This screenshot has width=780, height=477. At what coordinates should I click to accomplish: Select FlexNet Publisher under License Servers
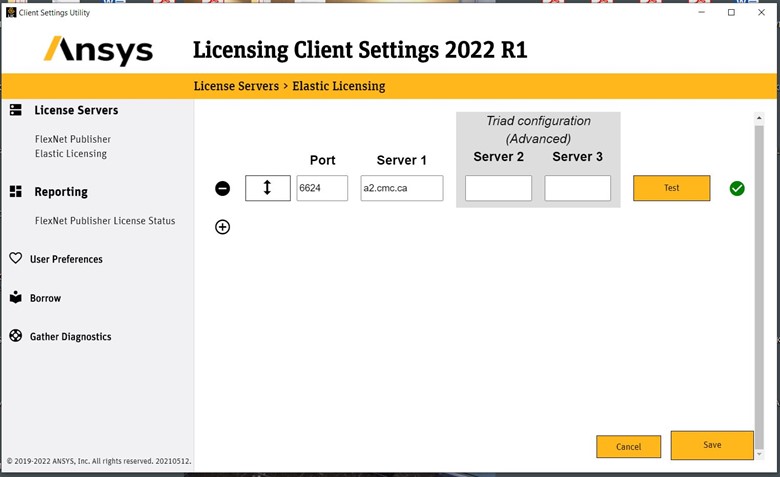73,139
